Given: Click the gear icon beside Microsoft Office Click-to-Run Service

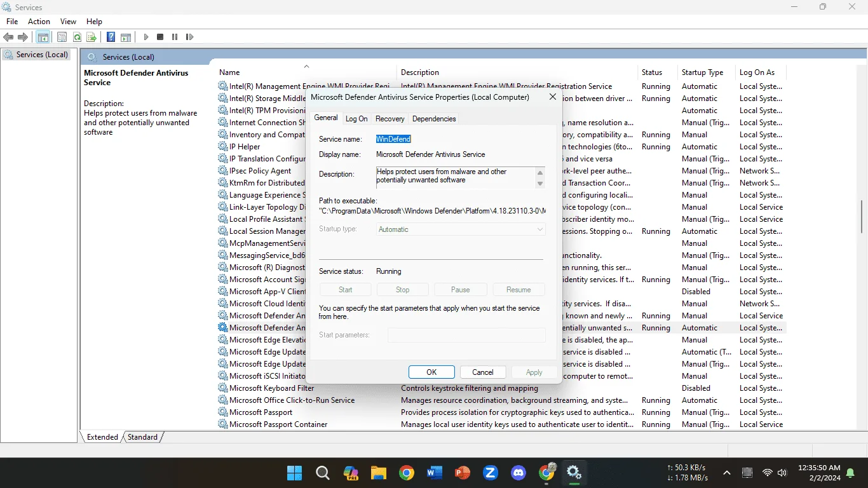Looking at the screenshot, I should (x=222, y=400).
